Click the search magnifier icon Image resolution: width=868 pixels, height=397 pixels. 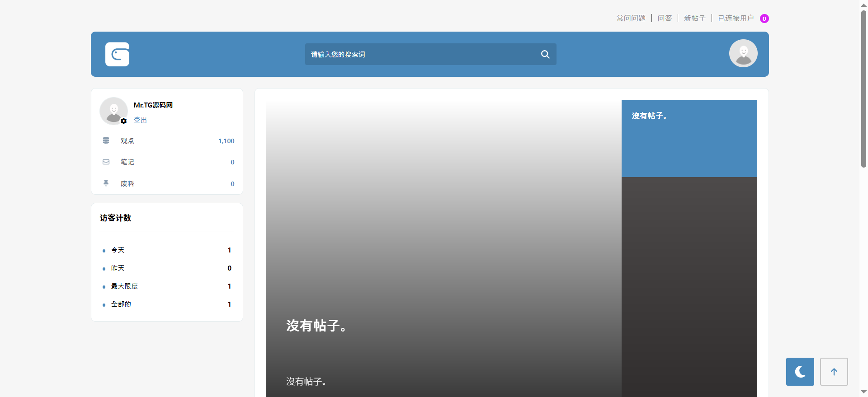tap(545, 54)
